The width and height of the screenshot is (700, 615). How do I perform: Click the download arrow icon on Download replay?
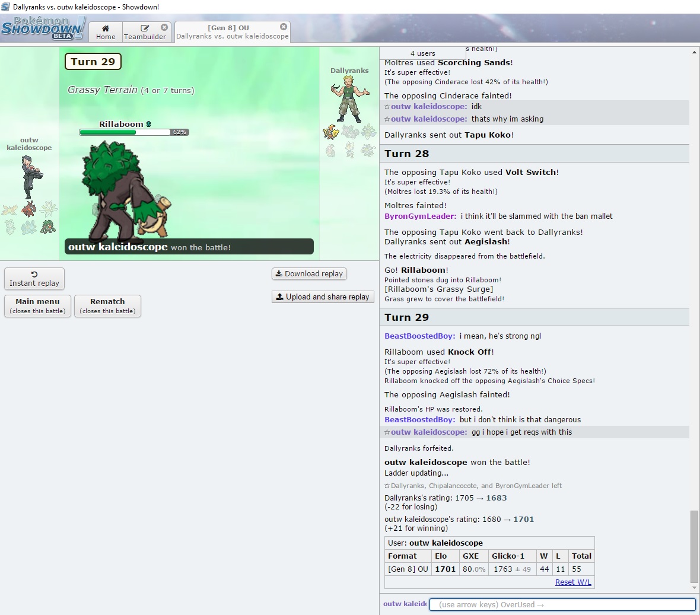[x=279, y=273]
